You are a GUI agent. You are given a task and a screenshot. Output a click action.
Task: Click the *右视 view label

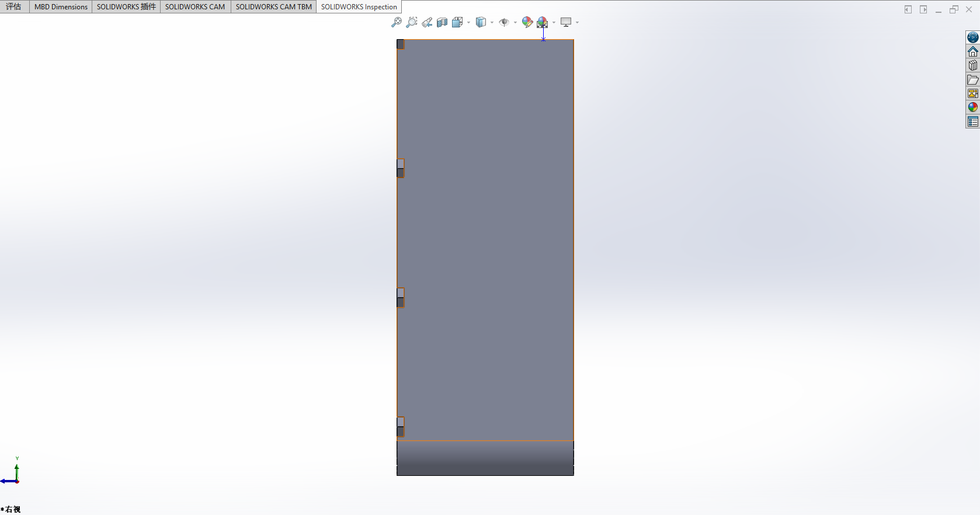point(11,509)
